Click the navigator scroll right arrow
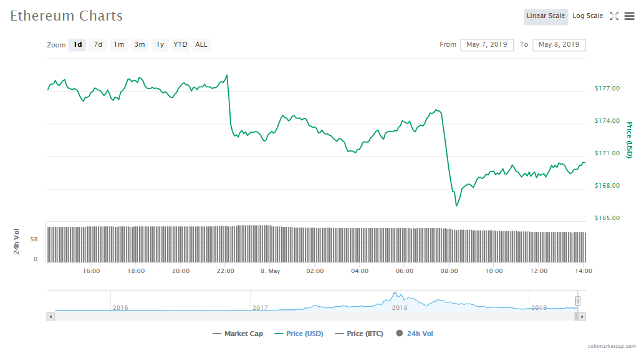The image size is (644, 356). tap(582, 317)
